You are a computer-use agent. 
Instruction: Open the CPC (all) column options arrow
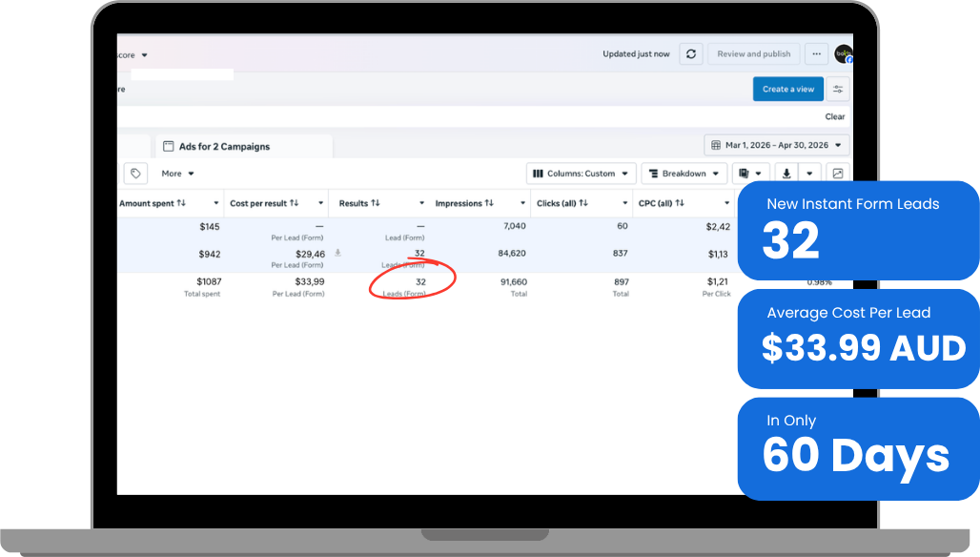pos(726,203)
